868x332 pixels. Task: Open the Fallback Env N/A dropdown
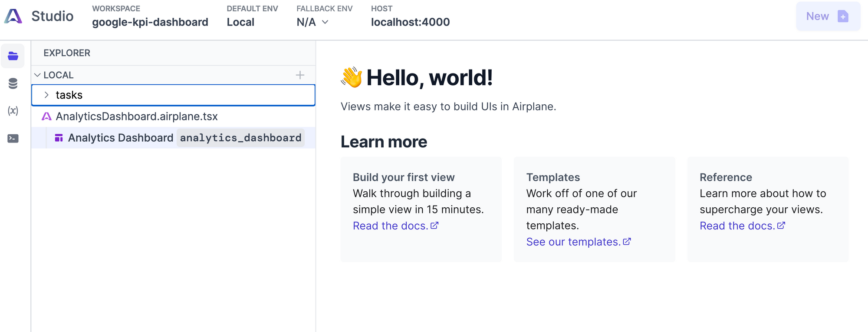point(312,22)
